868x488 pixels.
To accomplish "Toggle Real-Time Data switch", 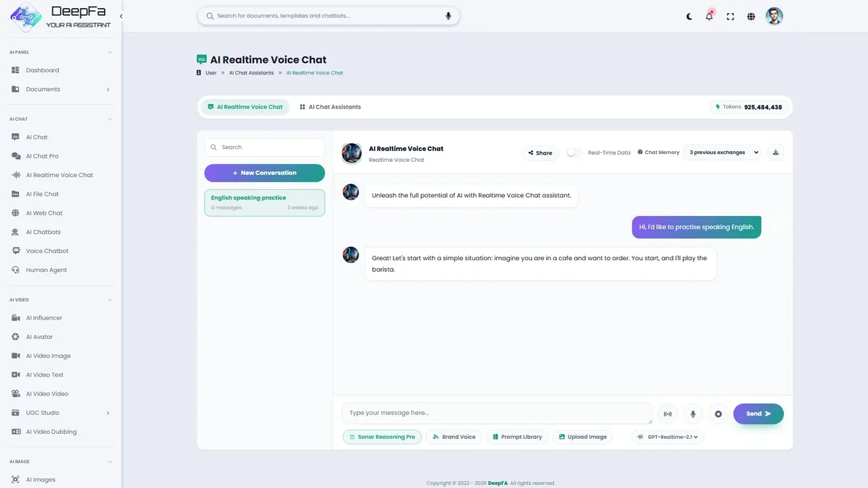I will click(x=574, y=153).
